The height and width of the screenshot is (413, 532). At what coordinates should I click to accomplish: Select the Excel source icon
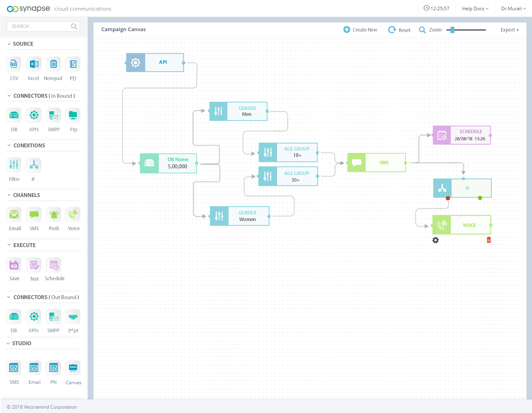click(34, 64)
